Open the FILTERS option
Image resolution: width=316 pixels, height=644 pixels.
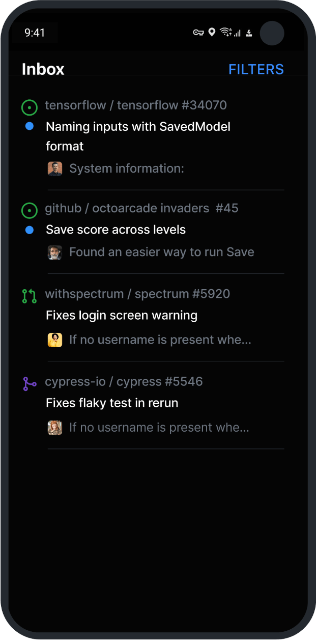(x=256, y=69)
